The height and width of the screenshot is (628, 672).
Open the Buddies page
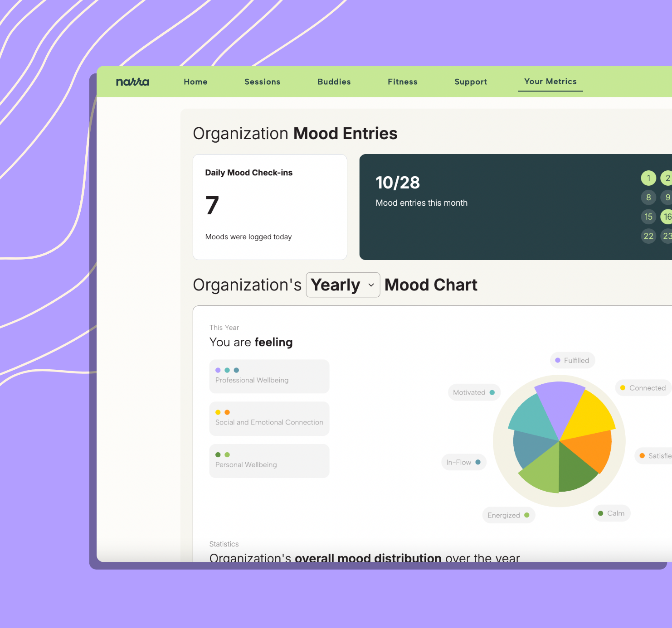(x=334, y=82)
